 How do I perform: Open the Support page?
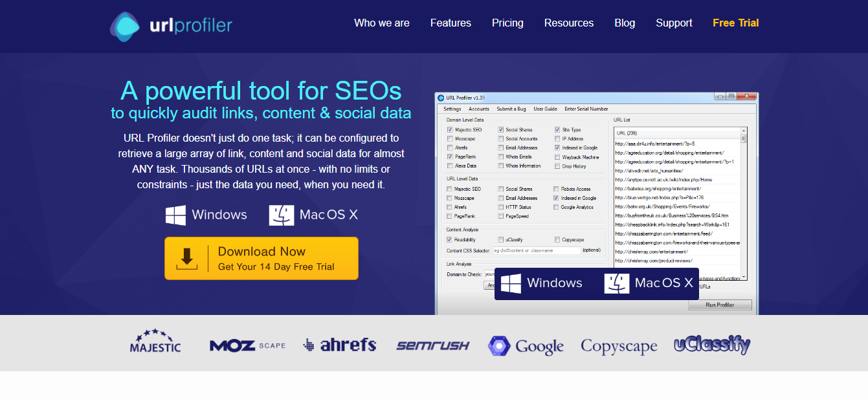(x=674, y=23)
